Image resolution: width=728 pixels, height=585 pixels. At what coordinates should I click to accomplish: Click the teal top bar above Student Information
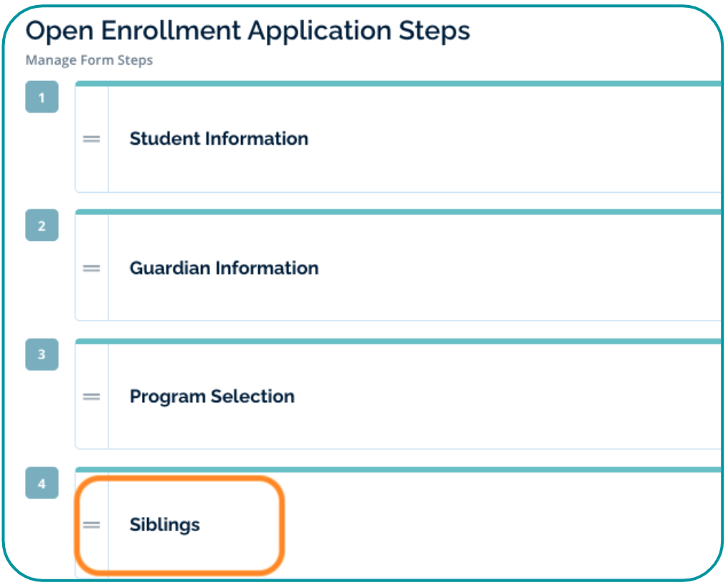pos(398,84)
